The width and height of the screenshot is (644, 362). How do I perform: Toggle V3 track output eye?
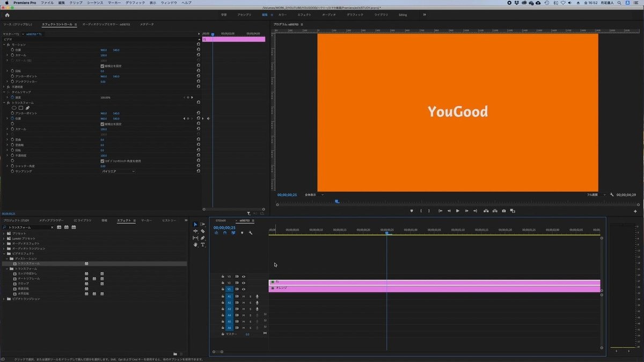coord(244,276)
